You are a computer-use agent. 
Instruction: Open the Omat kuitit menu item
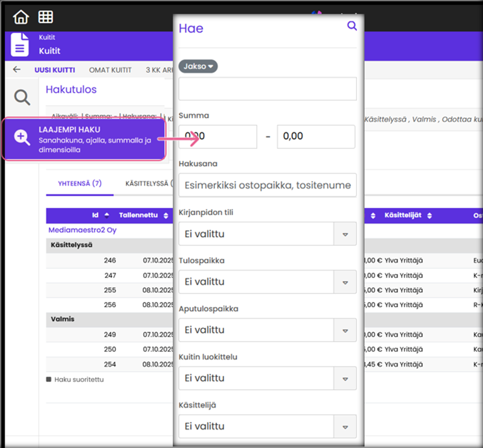[x=110, y=70]
